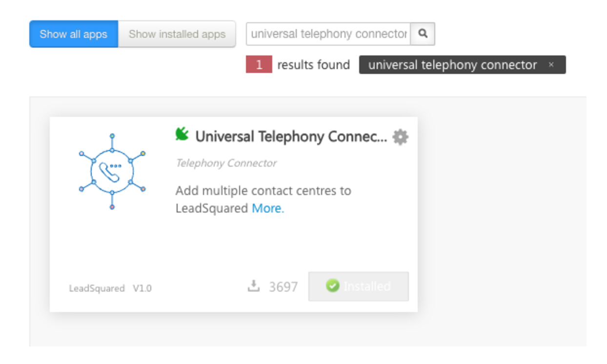Click the green checkmark in the Installed button
This screenshot has width=607, height=364.
coord(332,286)
